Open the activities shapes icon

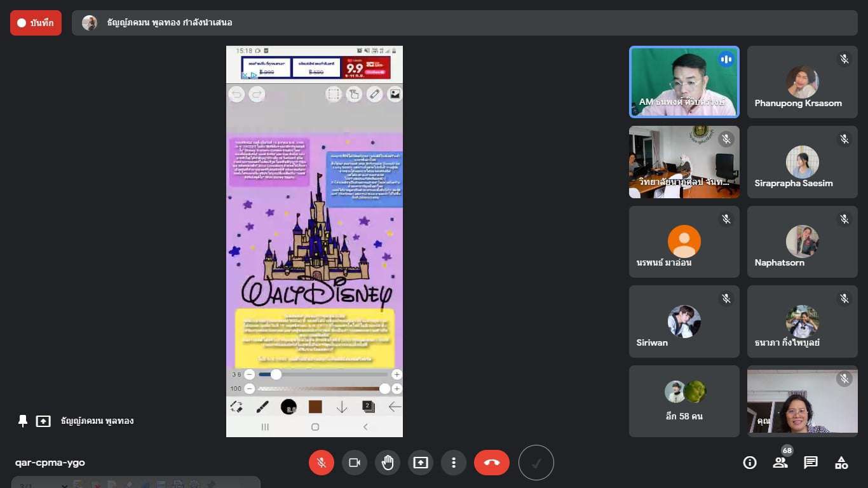click(841, 463)
